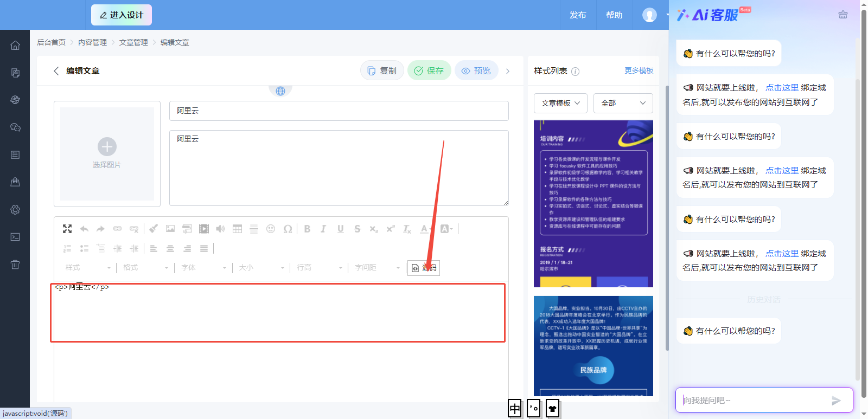Center align the text

click(x=170, y=248)
